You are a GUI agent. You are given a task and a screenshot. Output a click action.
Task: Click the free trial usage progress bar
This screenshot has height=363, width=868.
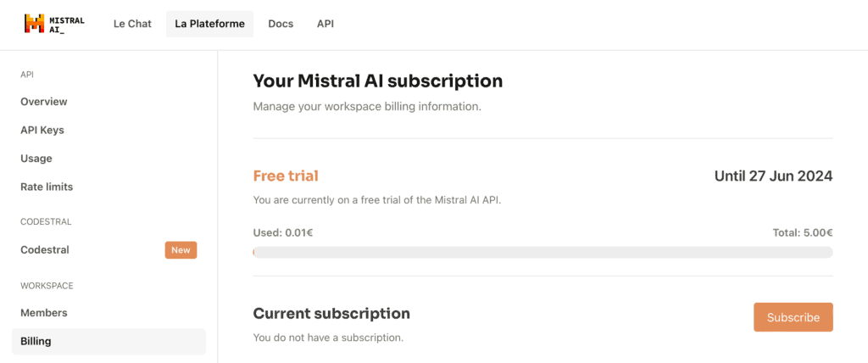click(x=542, y=252)
